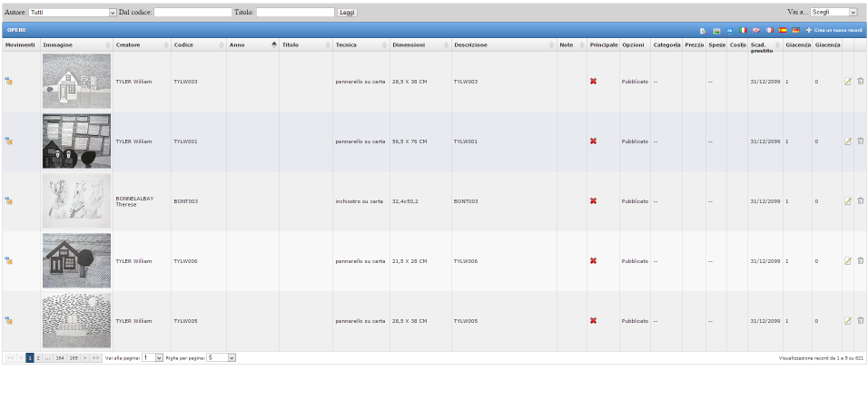Screen dimensions: 868x419
Task: Toggle Principale red X for BONT003
Action: pos(593,201)
